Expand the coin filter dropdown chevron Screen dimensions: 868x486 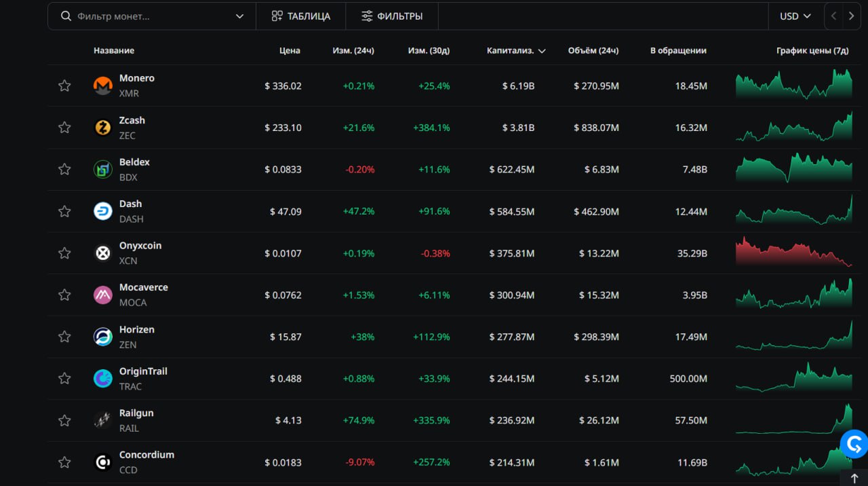point(239,16)
